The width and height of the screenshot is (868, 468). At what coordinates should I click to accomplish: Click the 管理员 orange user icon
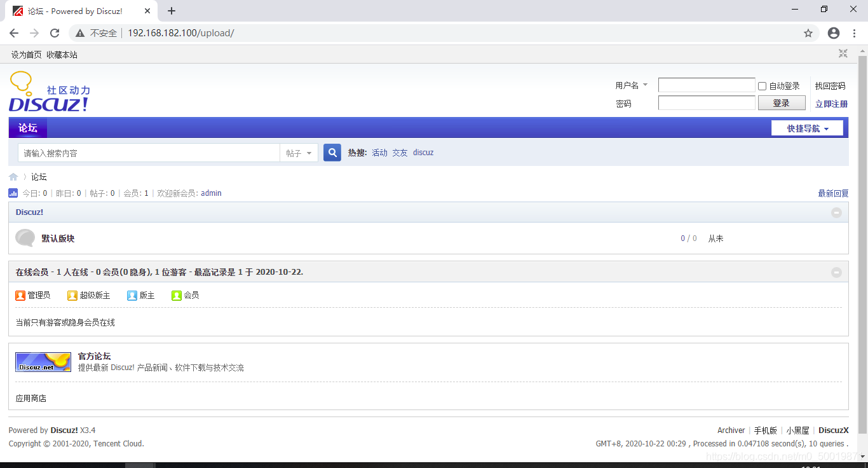pyautogui.click(x=20, y=295)
